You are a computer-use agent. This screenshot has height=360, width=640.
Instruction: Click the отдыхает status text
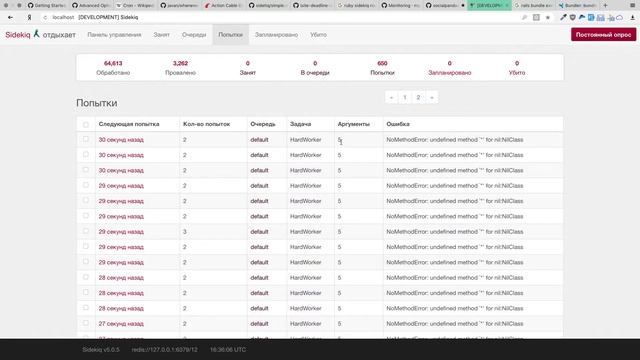click(x=59, y=35)
